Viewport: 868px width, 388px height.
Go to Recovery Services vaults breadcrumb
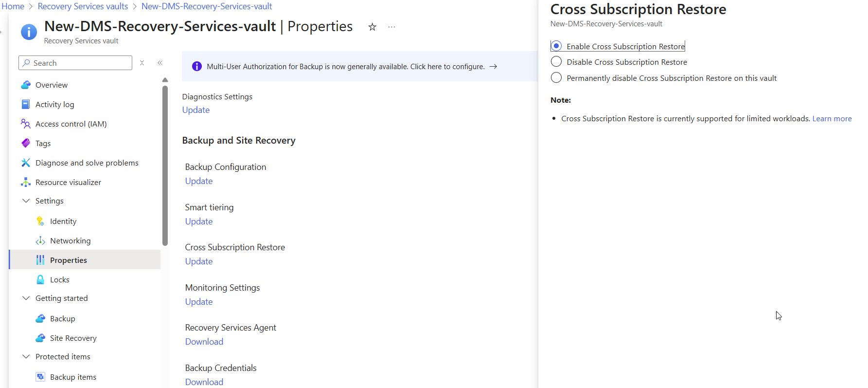(83, 6)
